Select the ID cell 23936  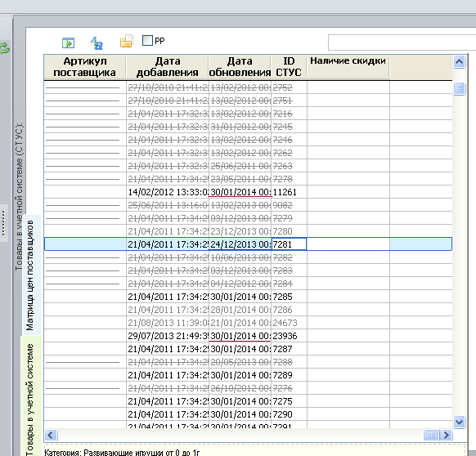coord(289,336)
